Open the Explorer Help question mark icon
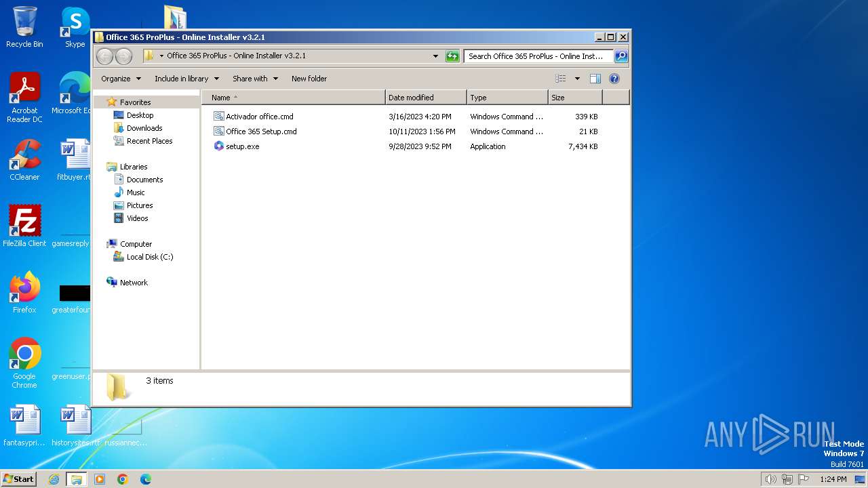This screenshot has height=488, width=868. (x=614, y=79)
